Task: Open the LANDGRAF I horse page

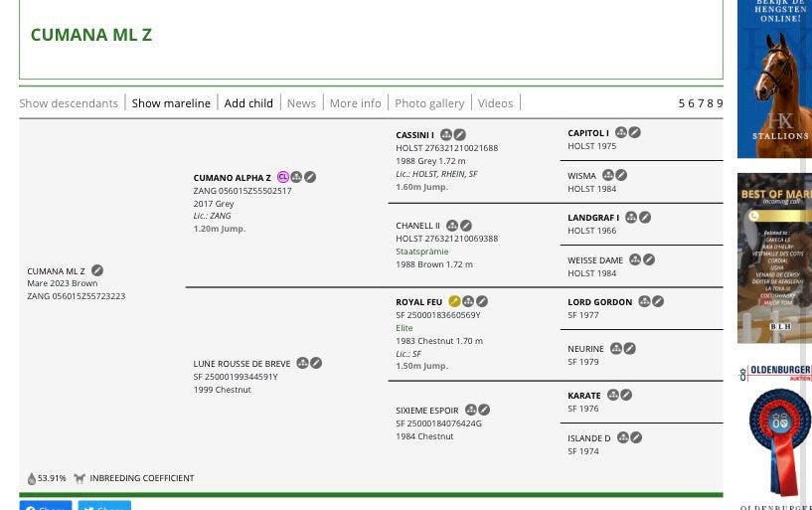Action: pyautogui.click(x=593, y=218)
